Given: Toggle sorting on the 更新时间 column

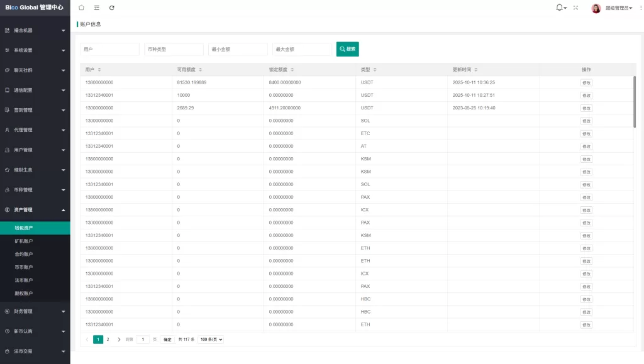Looking at the screenshot, I should [477, 69].
